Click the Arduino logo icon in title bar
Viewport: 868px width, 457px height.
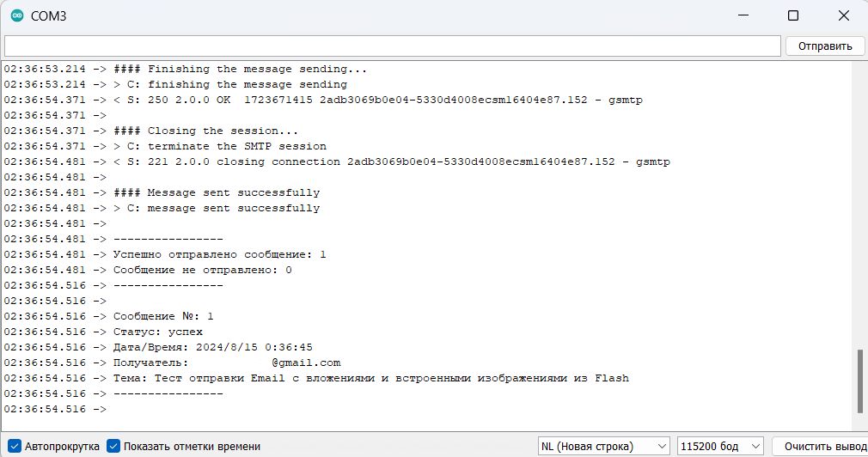[17, 15]
